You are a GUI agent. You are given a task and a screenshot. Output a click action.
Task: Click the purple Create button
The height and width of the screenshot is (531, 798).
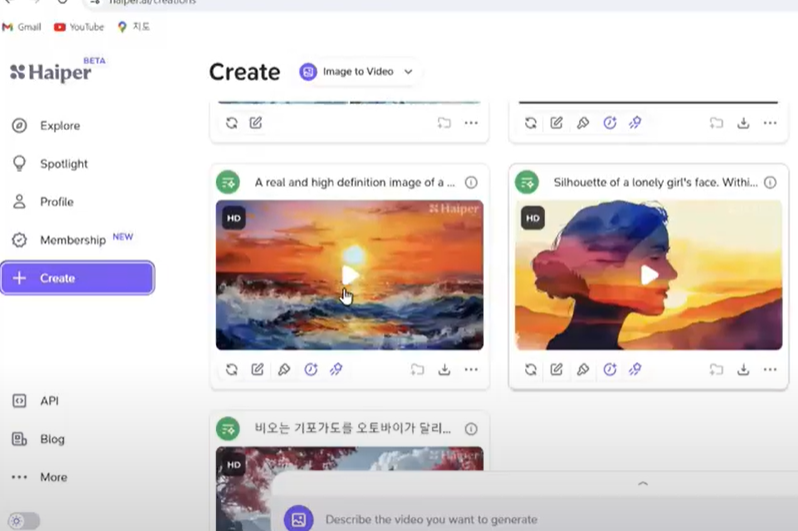(x=77, y=278)
